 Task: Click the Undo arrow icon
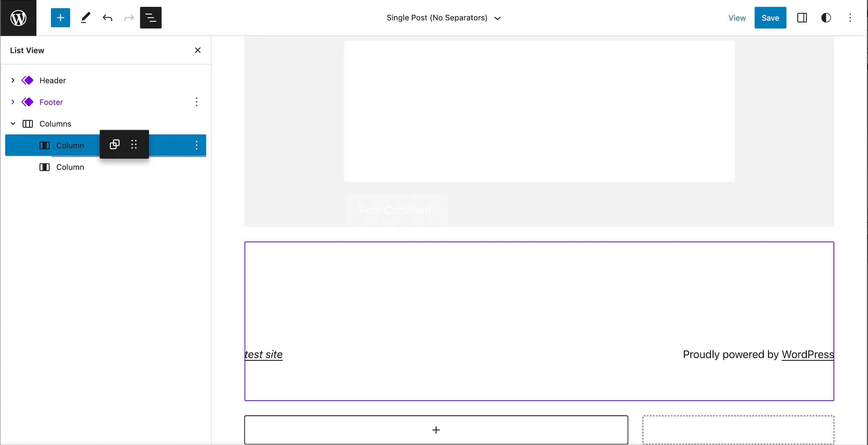[x=107, y=18]
